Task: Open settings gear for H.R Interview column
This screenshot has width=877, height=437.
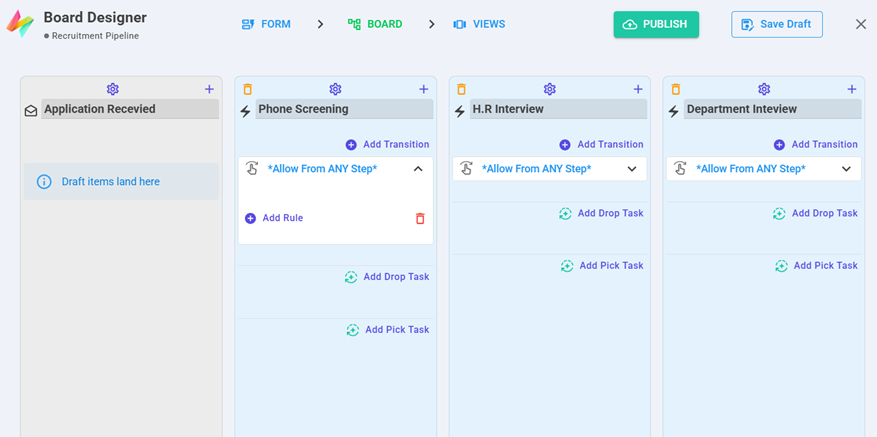Action: pos(549,90)
